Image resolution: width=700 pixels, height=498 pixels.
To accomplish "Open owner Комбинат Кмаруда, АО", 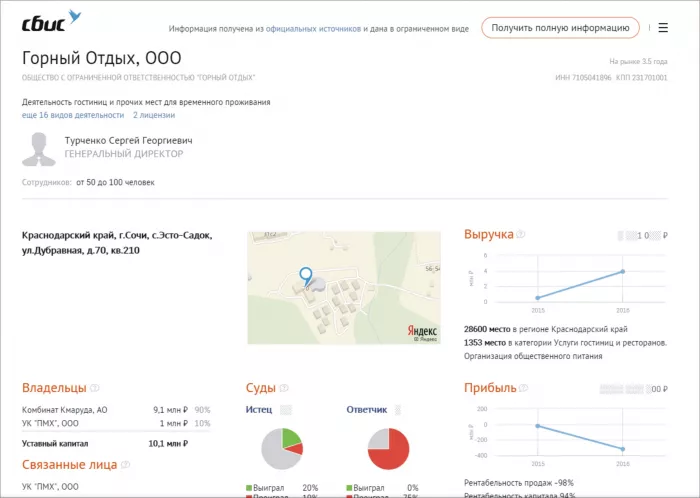I will pyautogui.click(x=65, y=410).
